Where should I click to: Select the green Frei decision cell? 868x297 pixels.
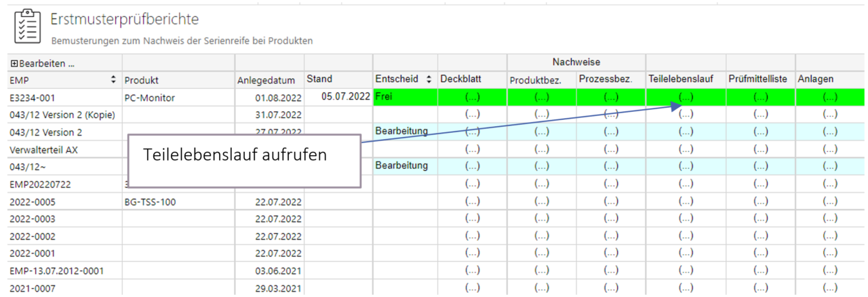pos(405,97)
